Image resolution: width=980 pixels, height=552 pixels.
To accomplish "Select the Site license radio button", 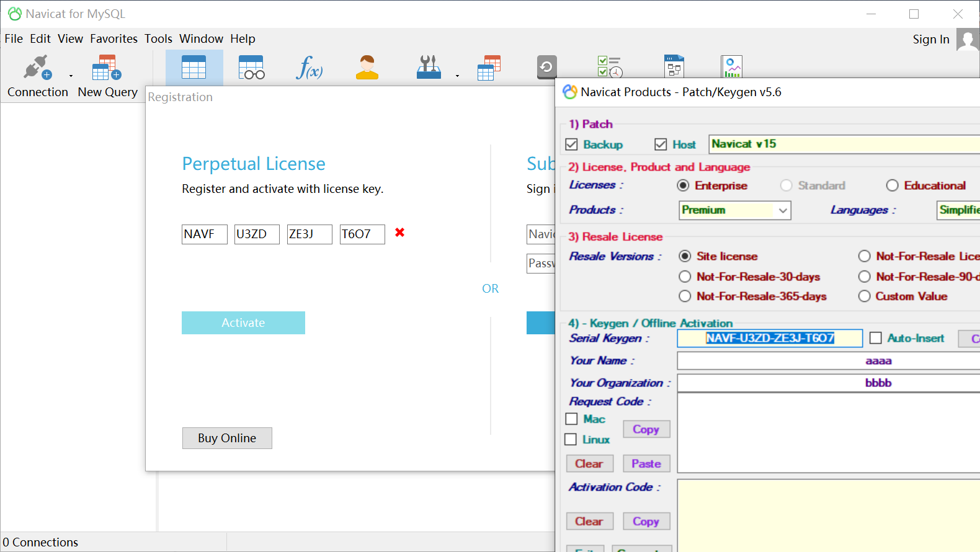I will tap(685, 256).
